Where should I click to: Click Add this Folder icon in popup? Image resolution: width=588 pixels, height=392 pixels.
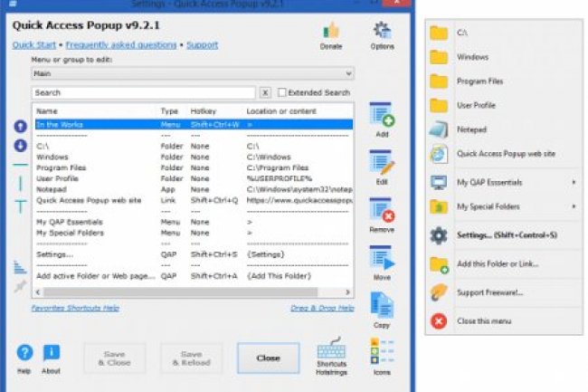439,264
